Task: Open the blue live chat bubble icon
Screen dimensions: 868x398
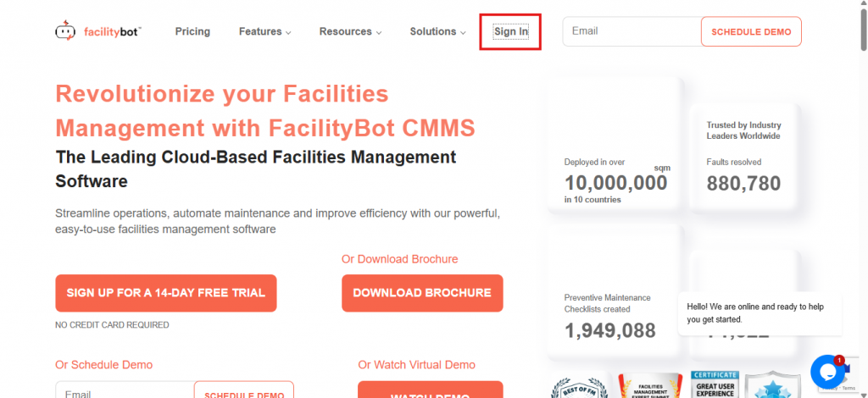Action: pyautogui.click(x=827, y=372)
